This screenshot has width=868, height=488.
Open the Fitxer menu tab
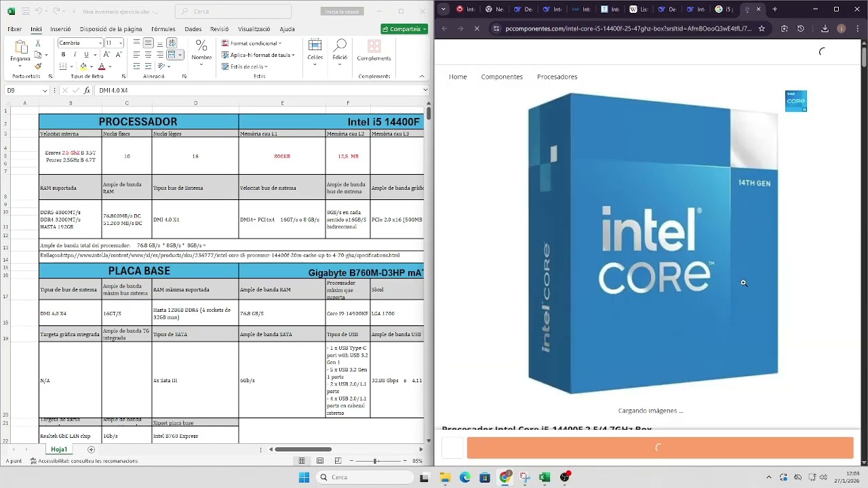coord(14,29)
